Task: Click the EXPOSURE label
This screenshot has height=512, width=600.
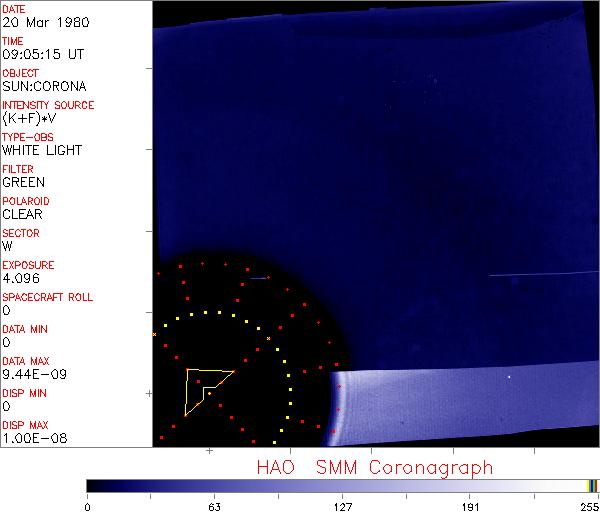Action: [x=28, y=265]
